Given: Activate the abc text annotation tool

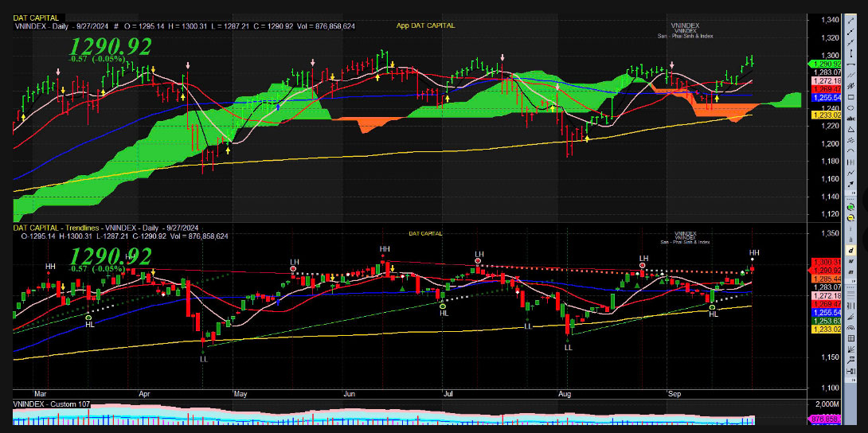Looking at the screenshot, I should 851,117.
